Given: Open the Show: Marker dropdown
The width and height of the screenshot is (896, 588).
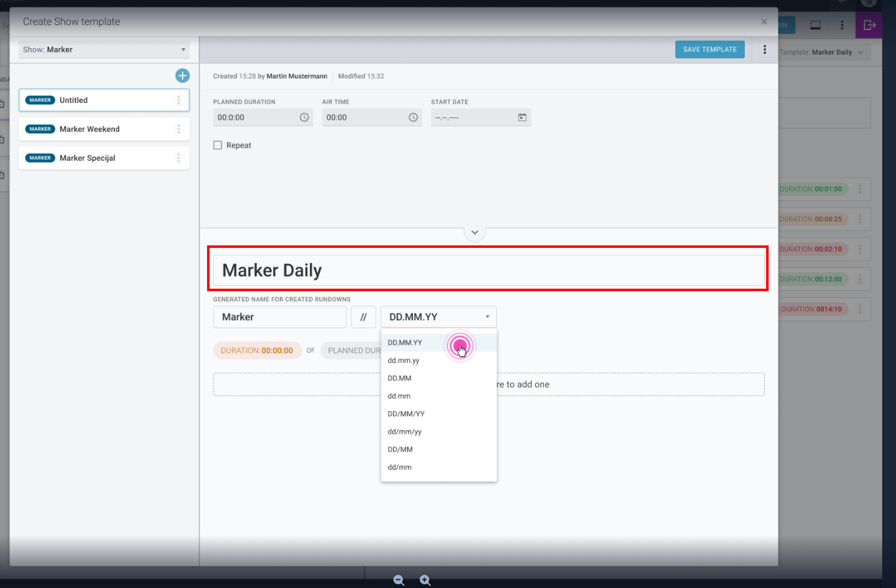Looking at the screenshot, I should pyautogui.click(x=104, y=49).
